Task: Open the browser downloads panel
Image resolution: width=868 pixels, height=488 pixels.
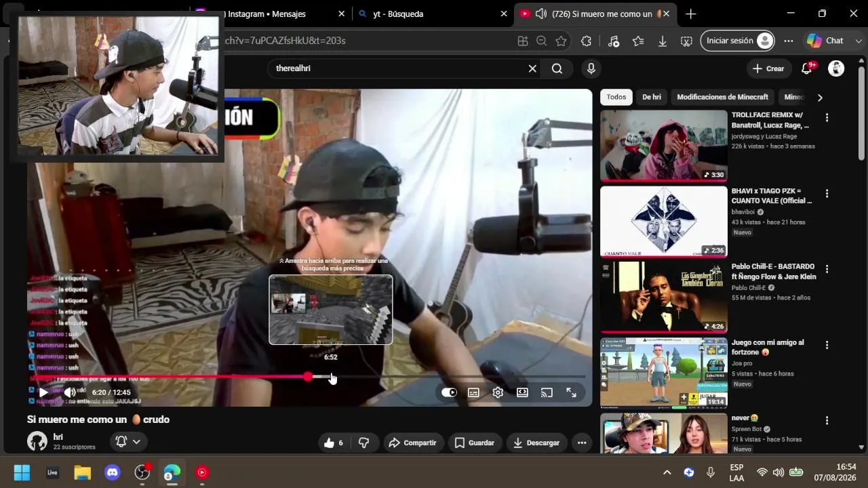Action: pos(663,41)
